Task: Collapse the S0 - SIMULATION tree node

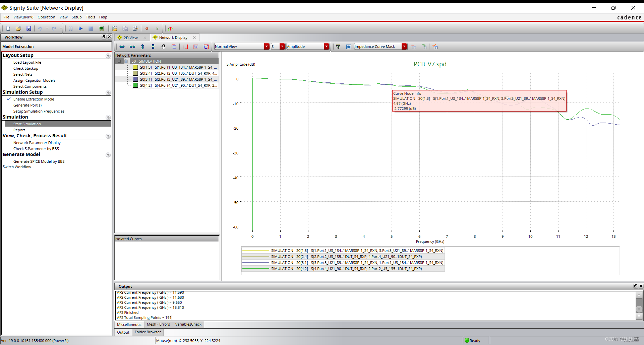Action: pos(119,61)
